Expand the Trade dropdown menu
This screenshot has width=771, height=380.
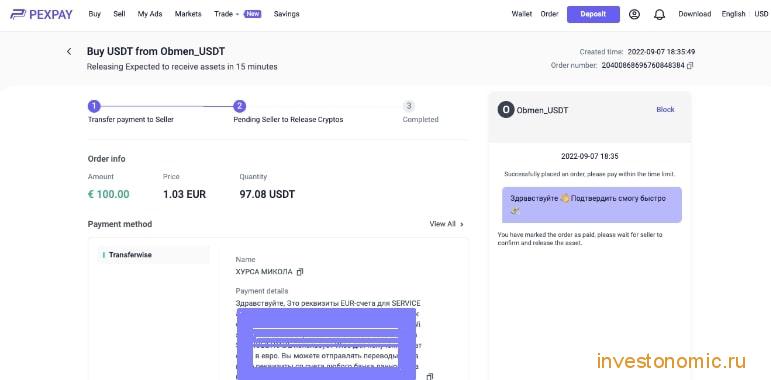tap(226, 14)
